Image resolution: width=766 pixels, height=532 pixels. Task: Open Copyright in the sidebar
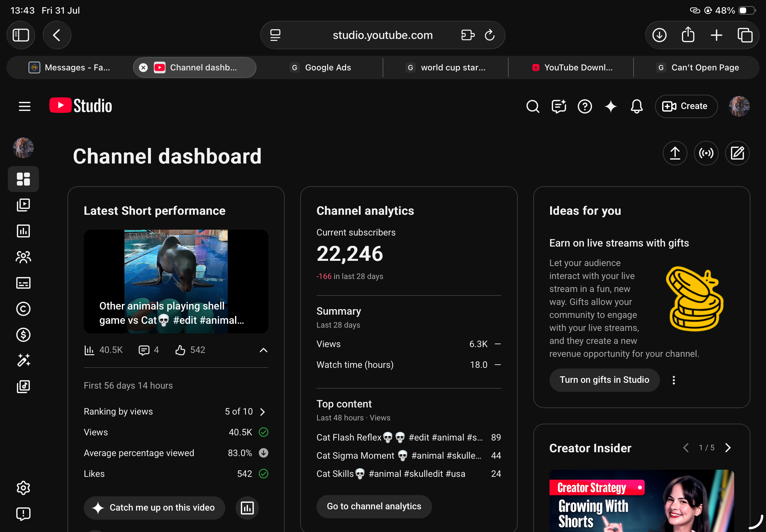(23, 309)
